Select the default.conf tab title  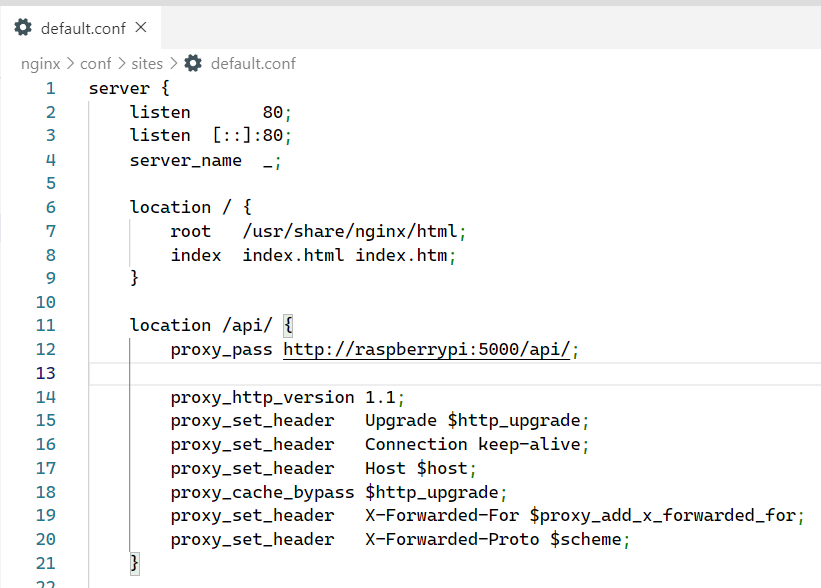(x=83, y=28)
